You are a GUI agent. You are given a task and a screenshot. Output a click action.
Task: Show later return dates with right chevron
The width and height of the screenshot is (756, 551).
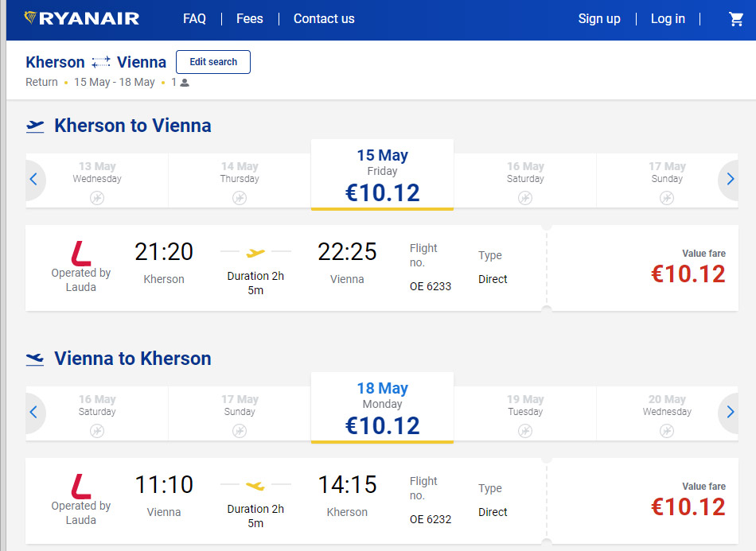point(729,413)
